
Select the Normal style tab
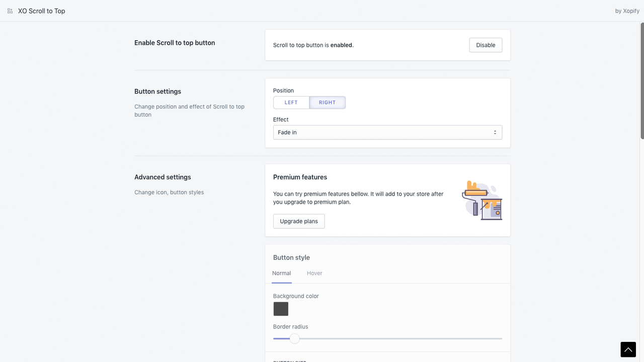click(x=281, y=273)
